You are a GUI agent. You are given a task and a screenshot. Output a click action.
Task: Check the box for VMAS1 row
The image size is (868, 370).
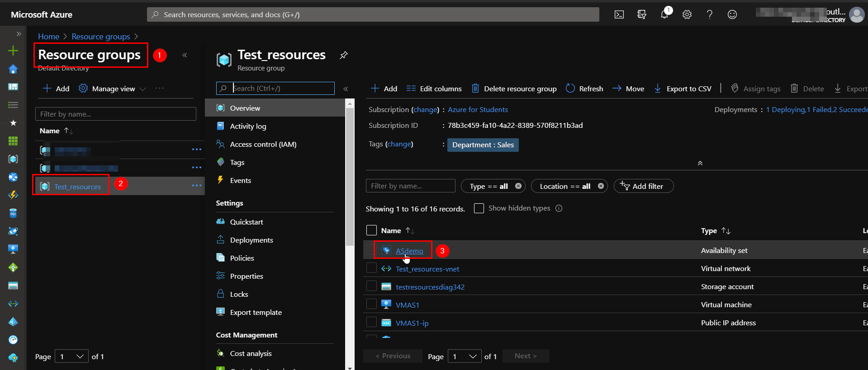click(x=371, y=304)
